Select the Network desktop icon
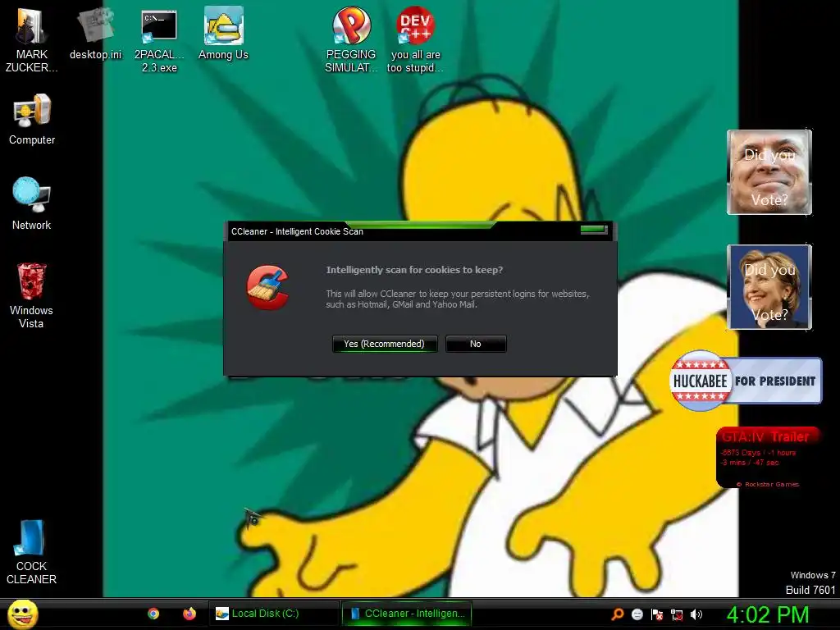This screenshot has width=840, height=630. coord(32,203)
